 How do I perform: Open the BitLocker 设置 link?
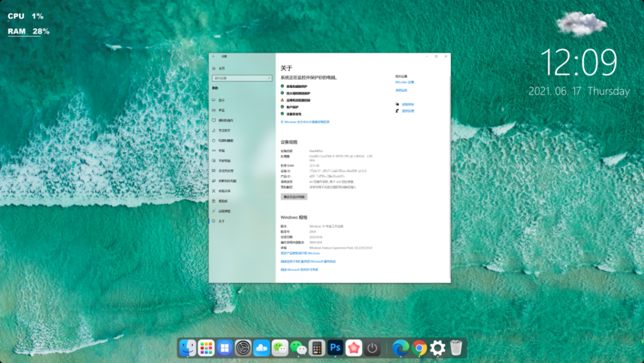(x=404, y=82)
